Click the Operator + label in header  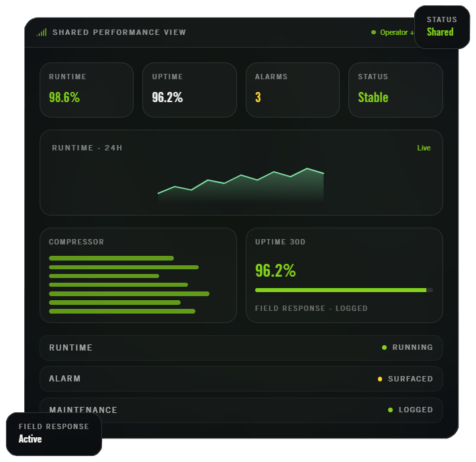click(x=397, y=32)
